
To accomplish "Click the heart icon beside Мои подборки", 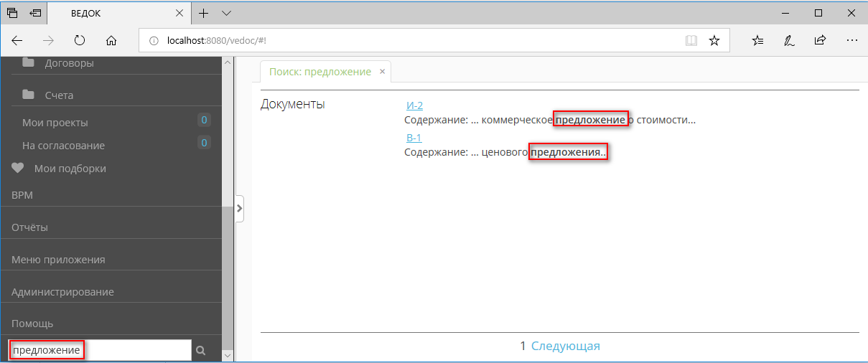I will point(18,169).
